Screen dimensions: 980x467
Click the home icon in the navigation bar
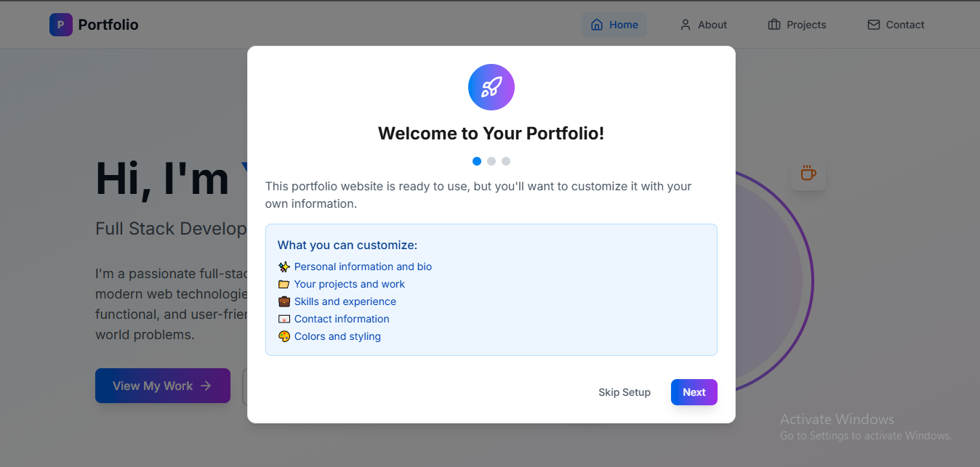click(x=598, y=24)
